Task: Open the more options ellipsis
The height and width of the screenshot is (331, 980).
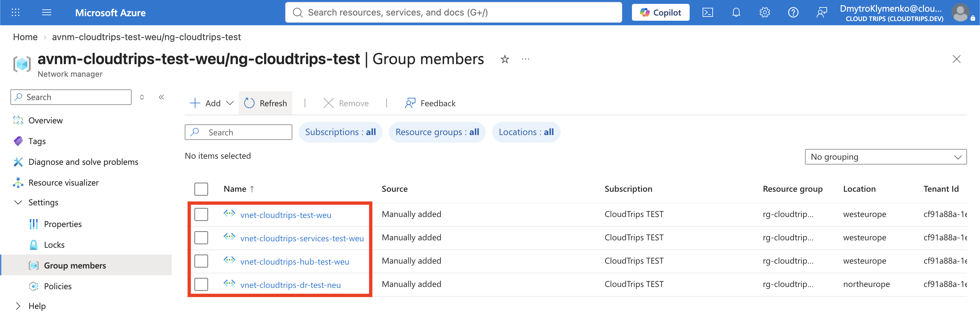Action: [x=526, y=59]
